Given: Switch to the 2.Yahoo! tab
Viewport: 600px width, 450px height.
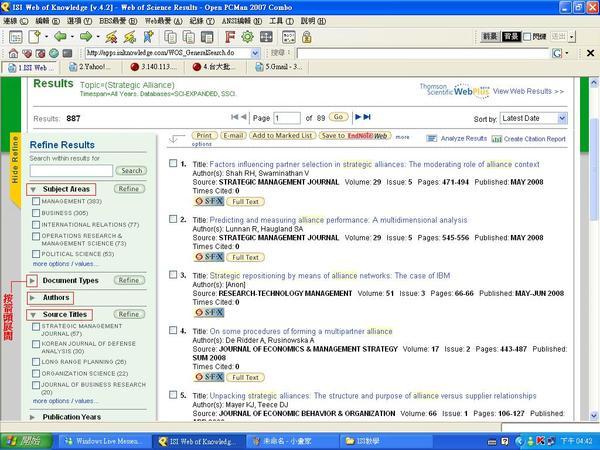Looking at the screenshot, I should coord(90,67).
